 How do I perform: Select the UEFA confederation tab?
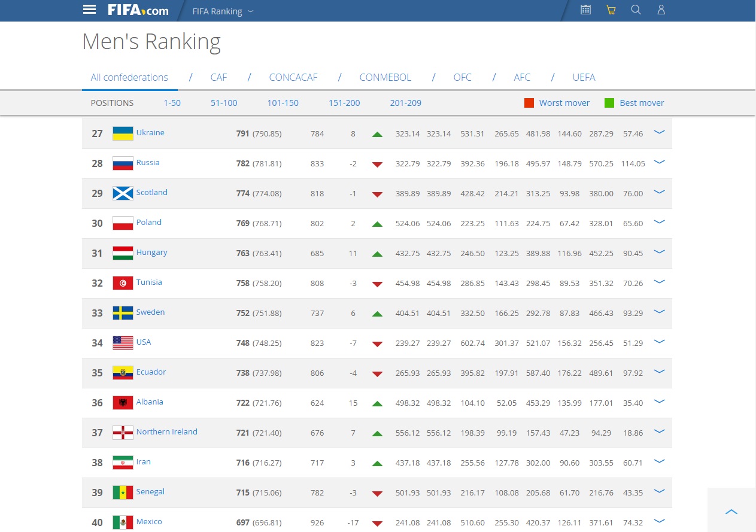click(584, 77)
